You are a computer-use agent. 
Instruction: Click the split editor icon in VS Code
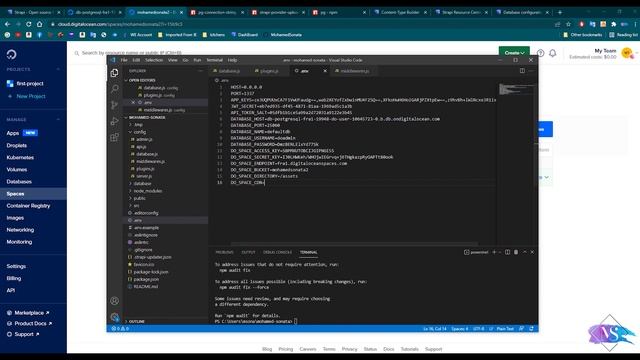[522, 71]
